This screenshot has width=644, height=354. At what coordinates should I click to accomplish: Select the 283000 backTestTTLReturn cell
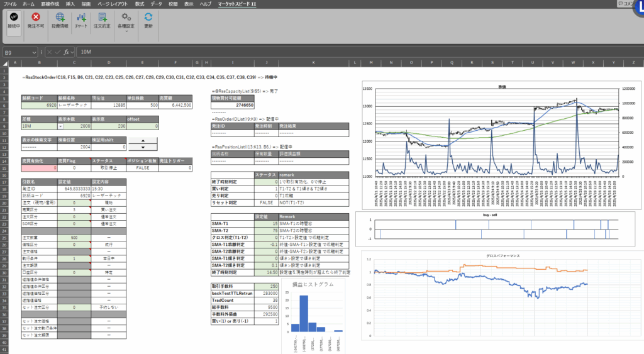267,293
